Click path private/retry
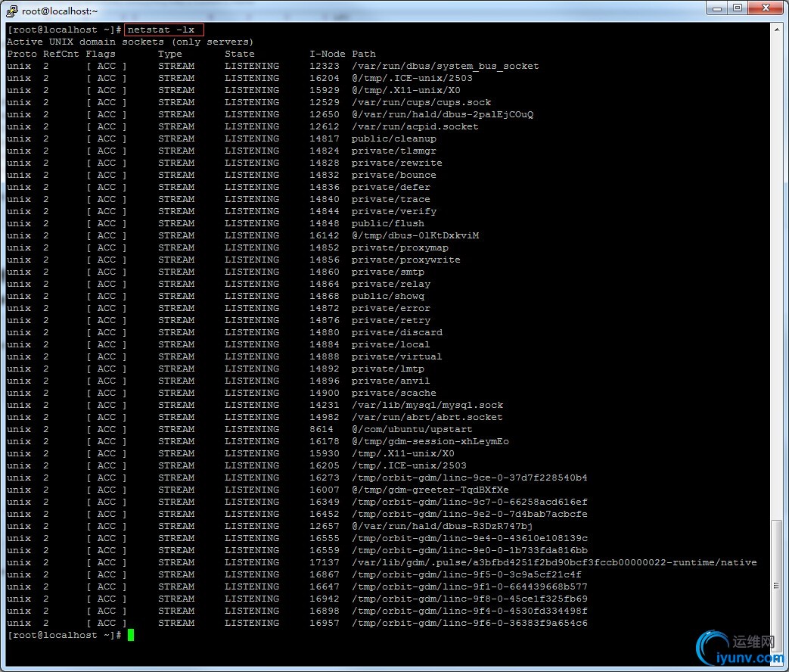789x672 pixels. pos(391,320)
